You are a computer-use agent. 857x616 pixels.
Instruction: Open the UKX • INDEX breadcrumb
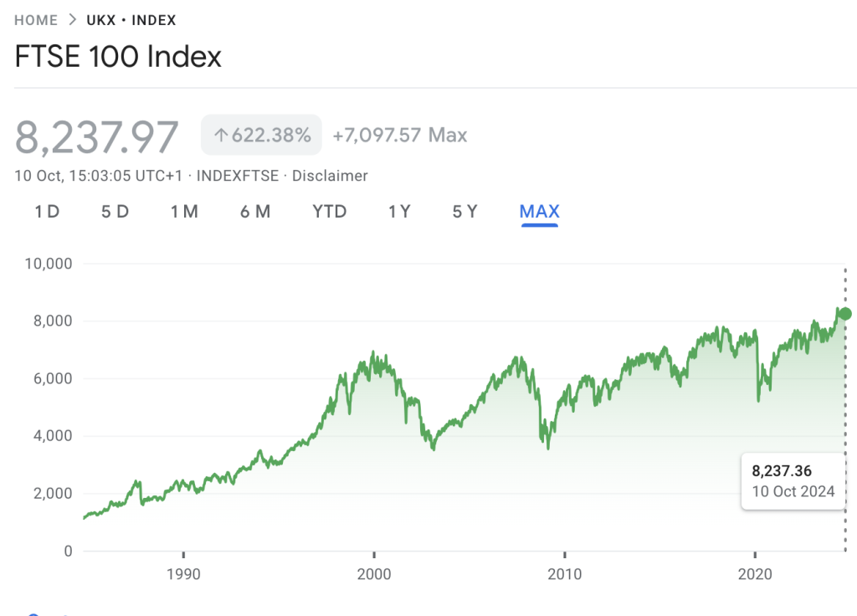(x=131, y=20)
